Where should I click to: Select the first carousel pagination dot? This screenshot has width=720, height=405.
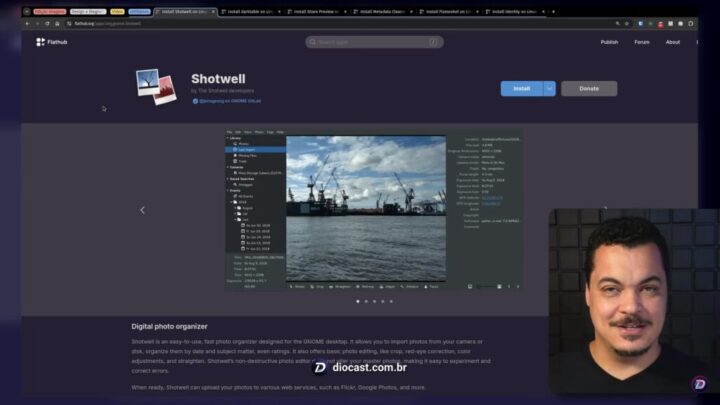357,300
